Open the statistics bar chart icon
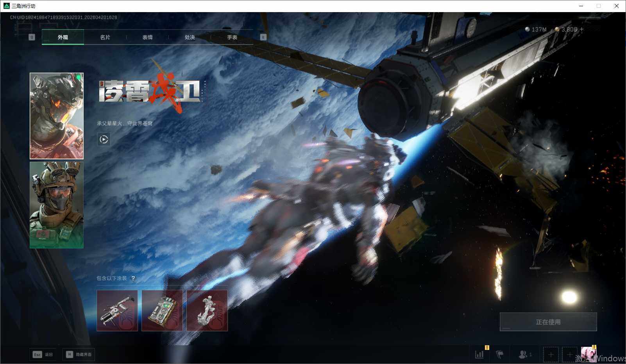 tap(479, 354)
